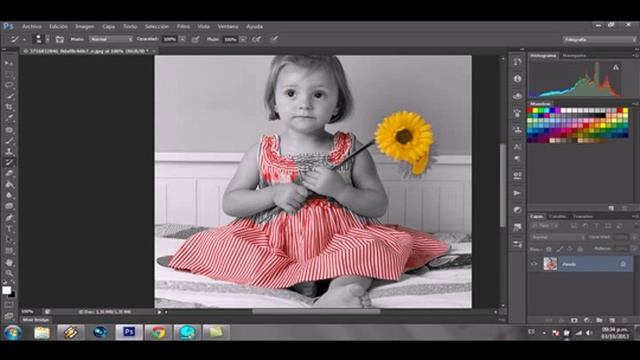Create a new group in Capas panel
This screenshot has width=640, height=360.
pyautogui.click(x=599, y=320)
